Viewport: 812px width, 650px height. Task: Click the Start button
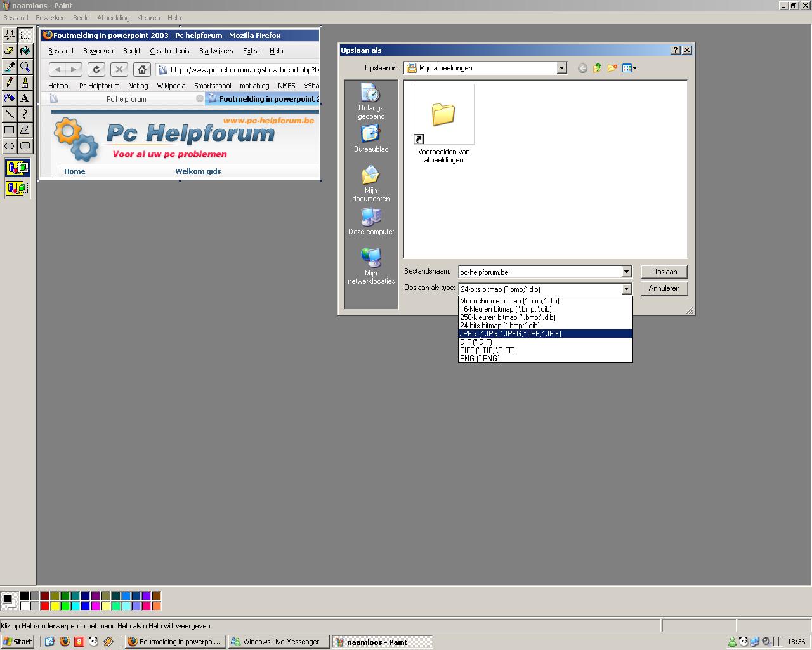click(x=18, y=642)
